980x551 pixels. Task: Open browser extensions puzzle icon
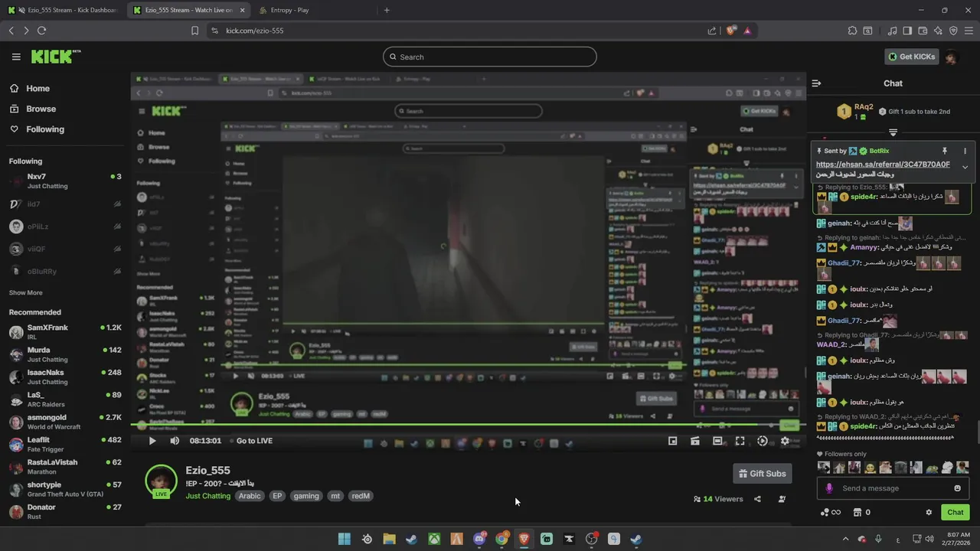point(852,31)
